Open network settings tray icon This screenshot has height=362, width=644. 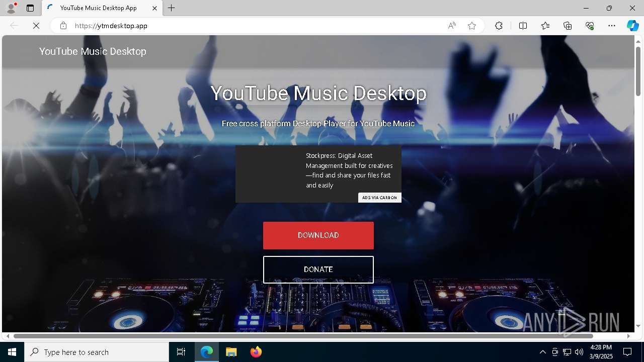pos(567,352)
